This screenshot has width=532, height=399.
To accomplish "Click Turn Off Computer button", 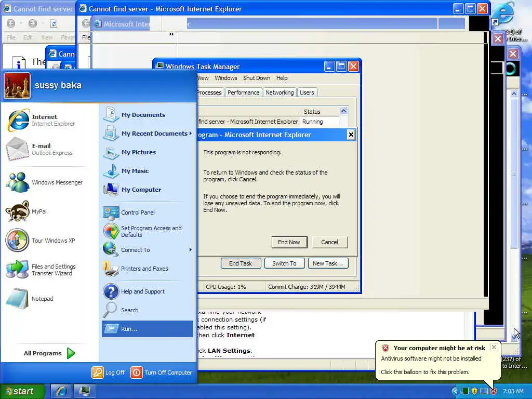I will point(162,373).
